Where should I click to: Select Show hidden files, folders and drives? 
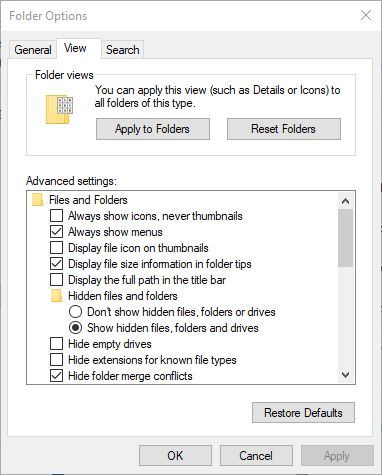click(75, 328)
